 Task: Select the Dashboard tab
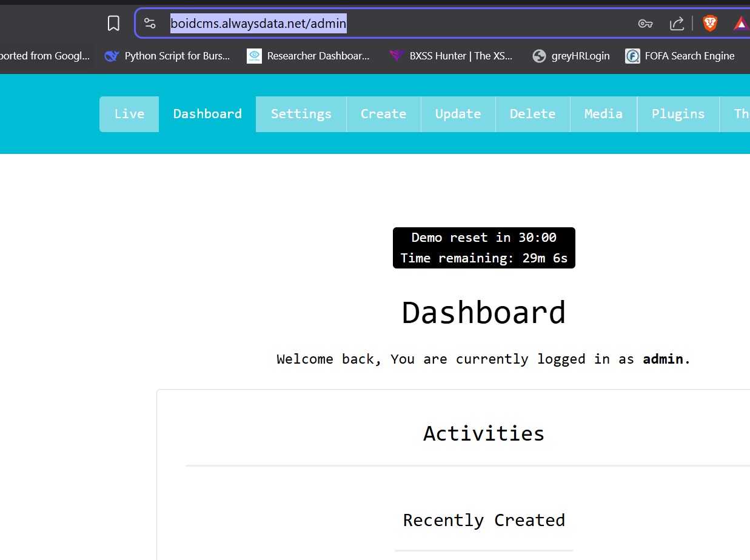(207, 114)
